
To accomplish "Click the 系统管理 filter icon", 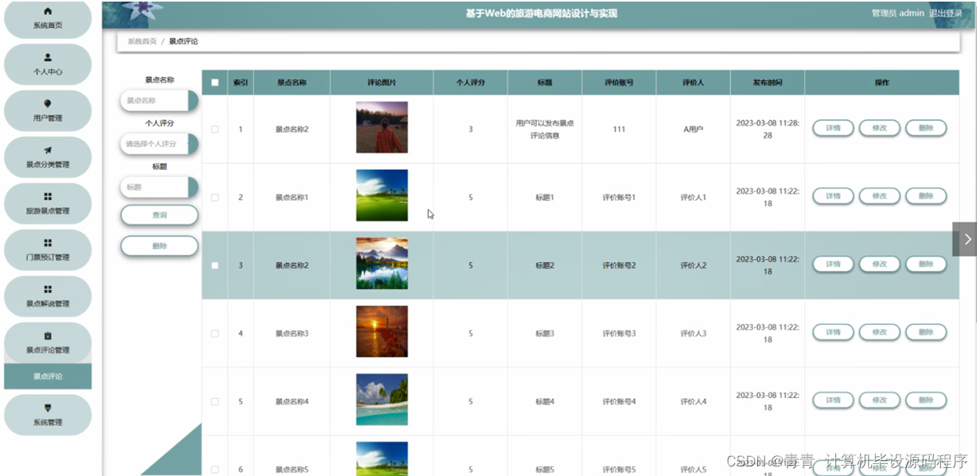I will [47, 405].
